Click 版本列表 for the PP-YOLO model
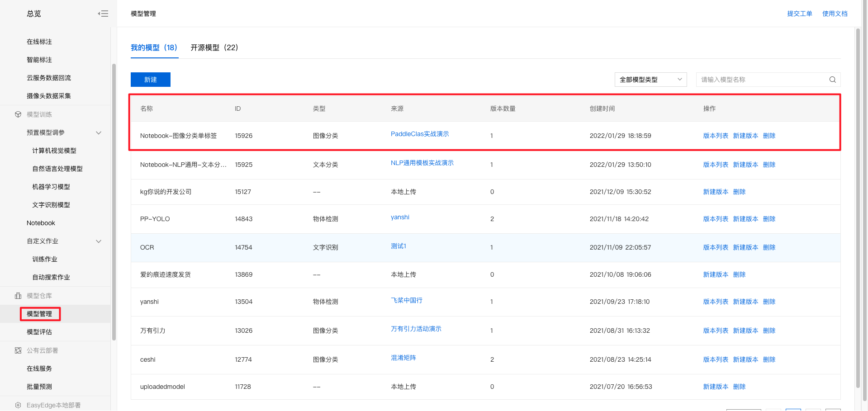This screenshot has height=411, width=868. tap(715, 219)
